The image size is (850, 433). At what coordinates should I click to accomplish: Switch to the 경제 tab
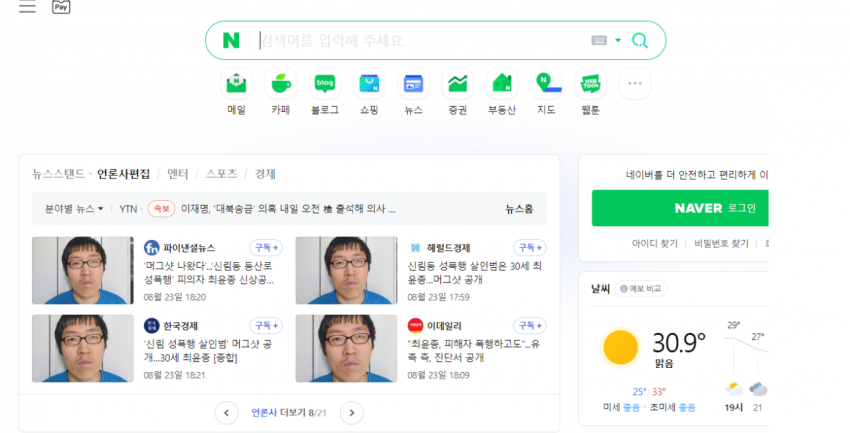coord(265,174)
